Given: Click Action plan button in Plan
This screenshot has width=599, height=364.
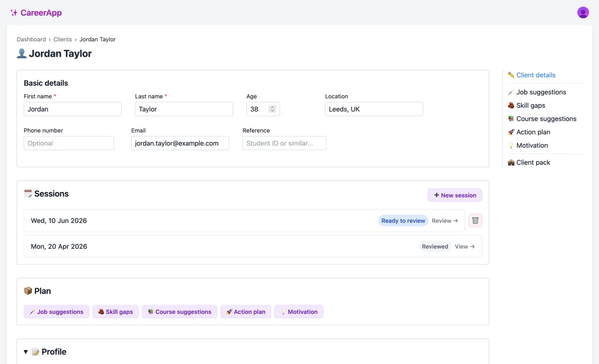Looking at the screenshot, I should pos(246,312).
